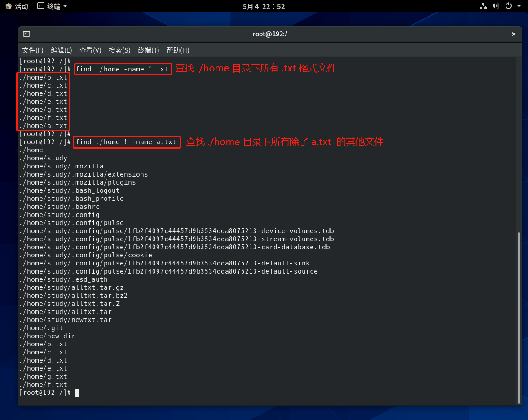Click the cursor at the last prompt
528x420 pixels.
click(x=77, y=393)
